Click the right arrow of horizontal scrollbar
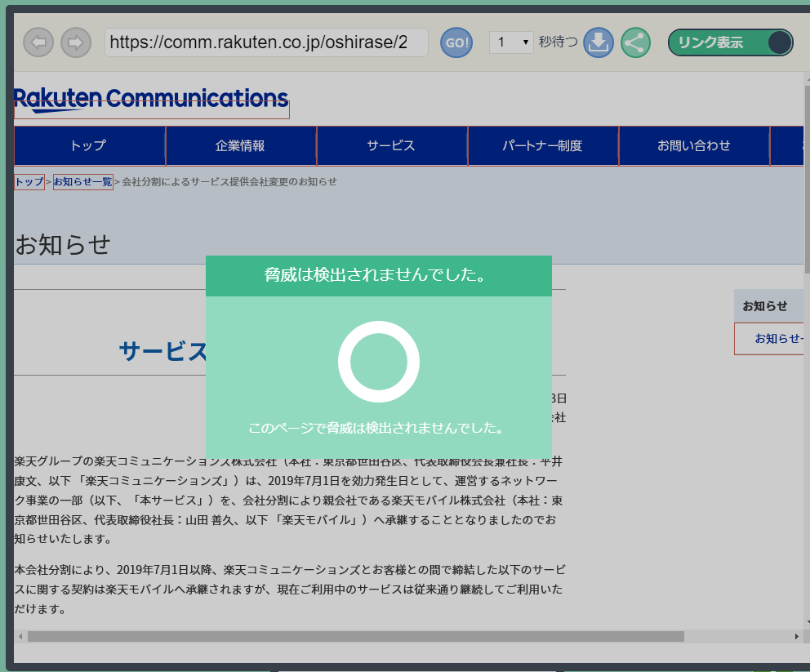 (x=797, y=636)
